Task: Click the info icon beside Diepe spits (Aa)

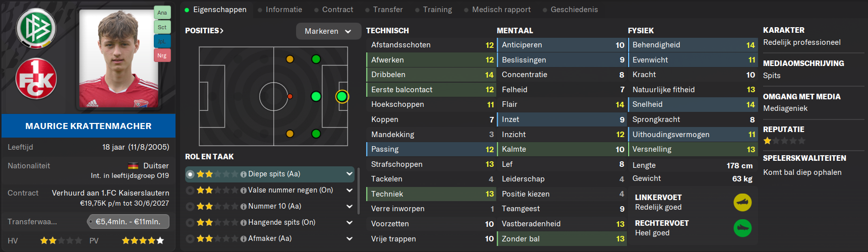Action: pos(244,174)
